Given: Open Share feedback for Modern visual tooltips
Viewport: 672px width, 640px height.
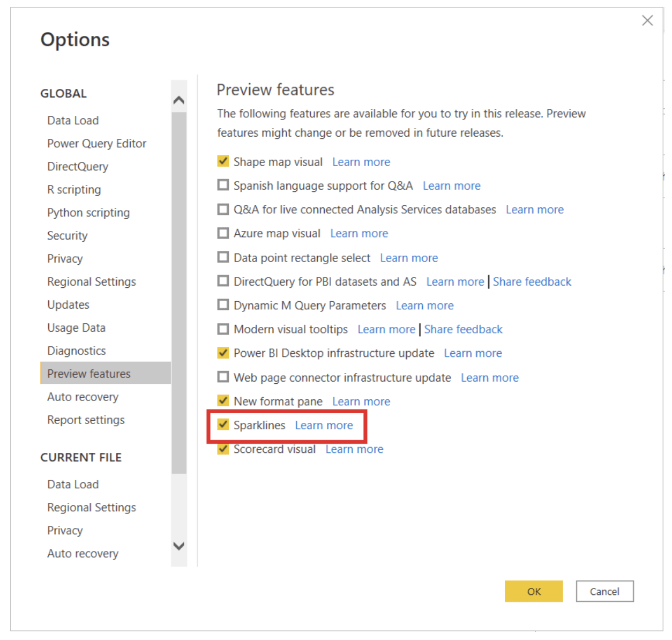Looking at the screenshot, I should coord(463,329).
